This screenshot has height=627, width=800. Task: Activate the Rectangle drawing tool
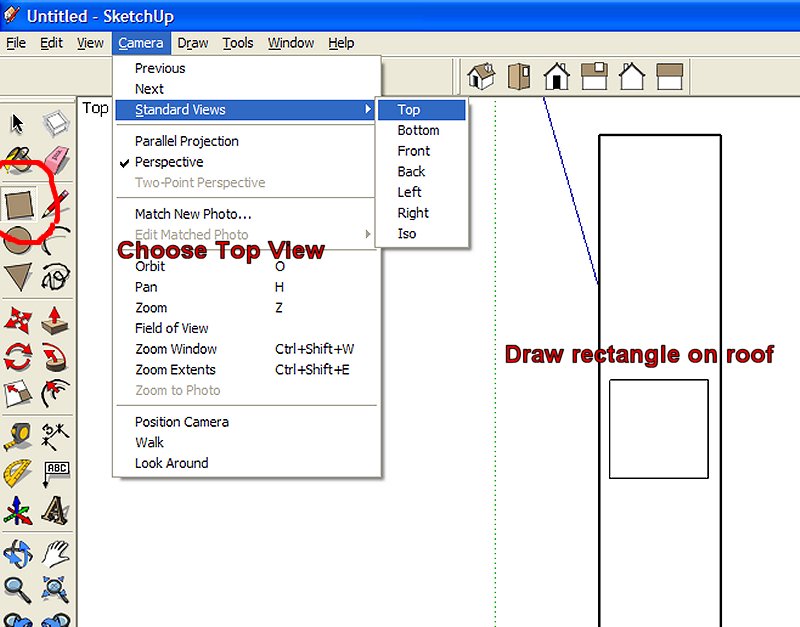pos(19,204)
